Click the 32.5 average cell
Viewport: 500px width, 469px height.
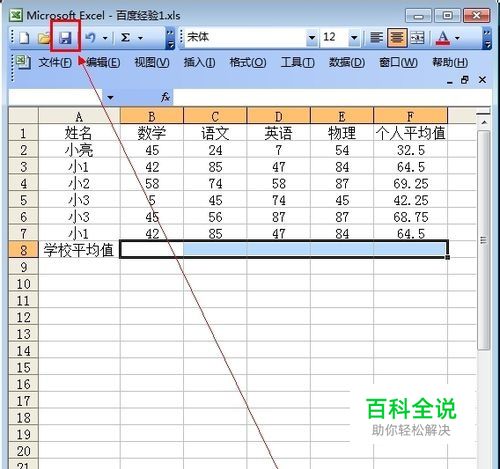[x=410, y=150]
